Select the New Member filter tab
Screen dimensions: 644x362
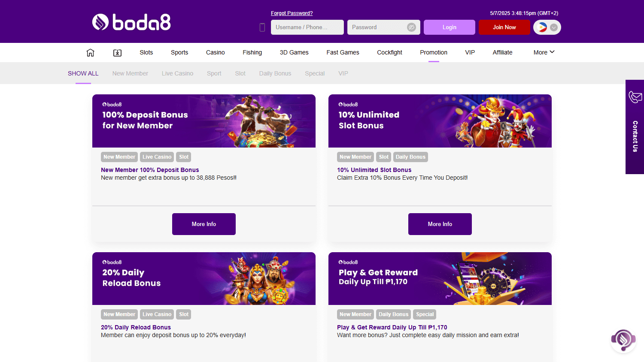(x=130, y=73)
